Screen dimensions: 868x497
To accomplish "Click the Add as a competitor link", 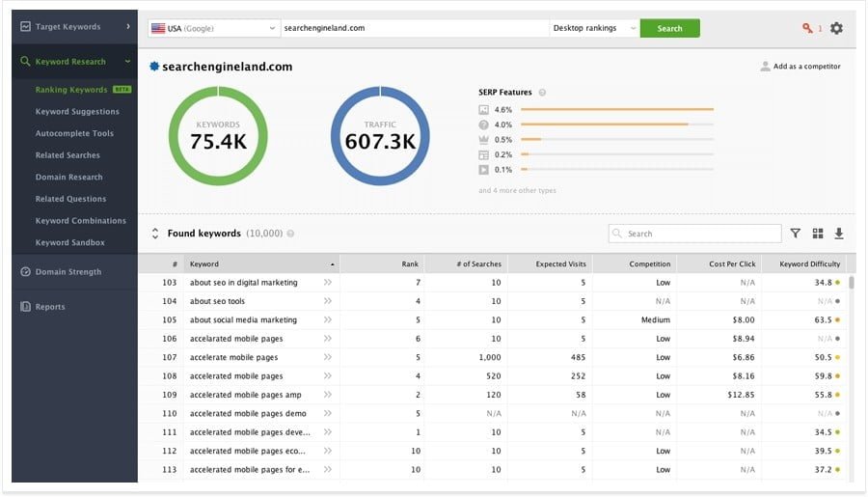I will [806, 67].
